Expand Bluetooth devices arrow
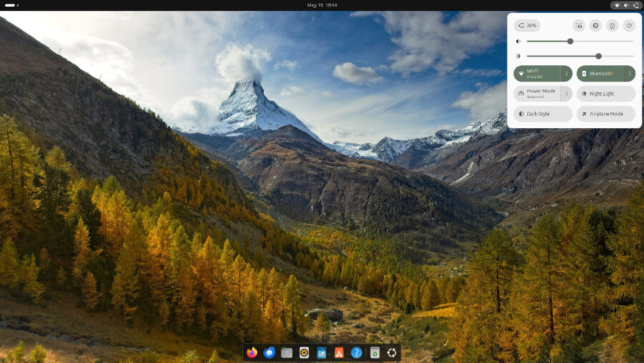 pyautogui.click(x=630, y=74)
